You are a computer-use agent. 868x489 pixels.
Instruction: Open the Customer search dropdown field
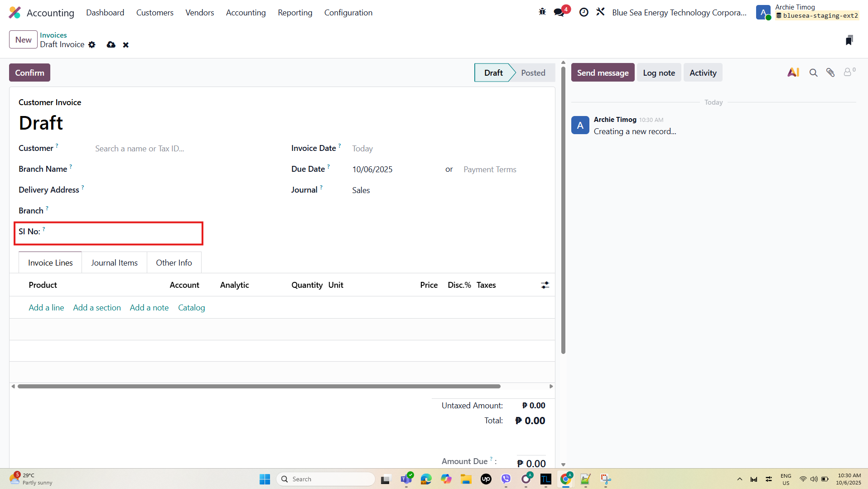click(181, 149)
